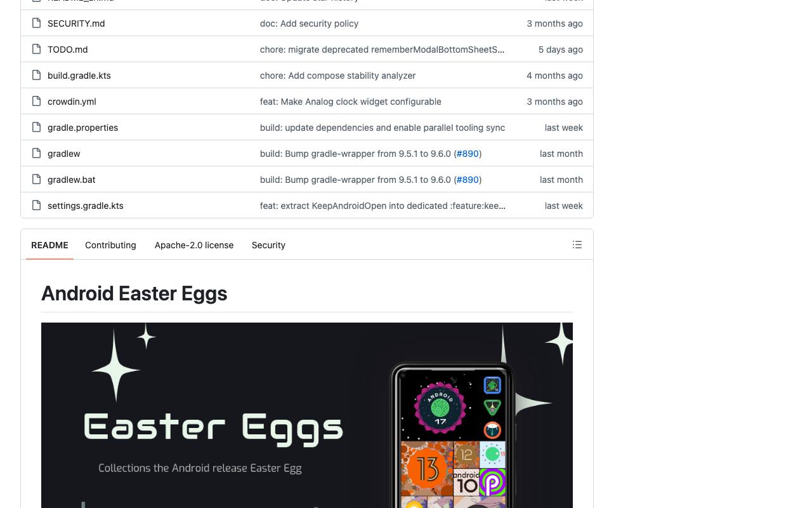Open the Security tab in README panel
Viewport: 812px width, 508px height.
point(268,245)
